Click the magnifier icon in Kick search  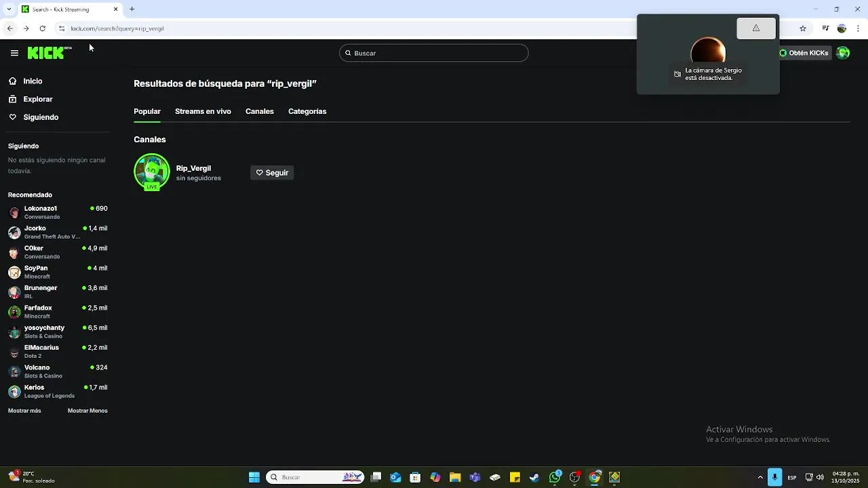click(x=348, y=53)
